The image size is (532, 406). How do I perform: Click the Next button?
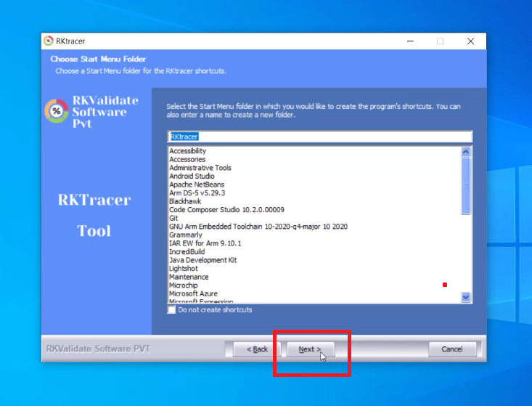pyautogui.click(x=311, y=349)
